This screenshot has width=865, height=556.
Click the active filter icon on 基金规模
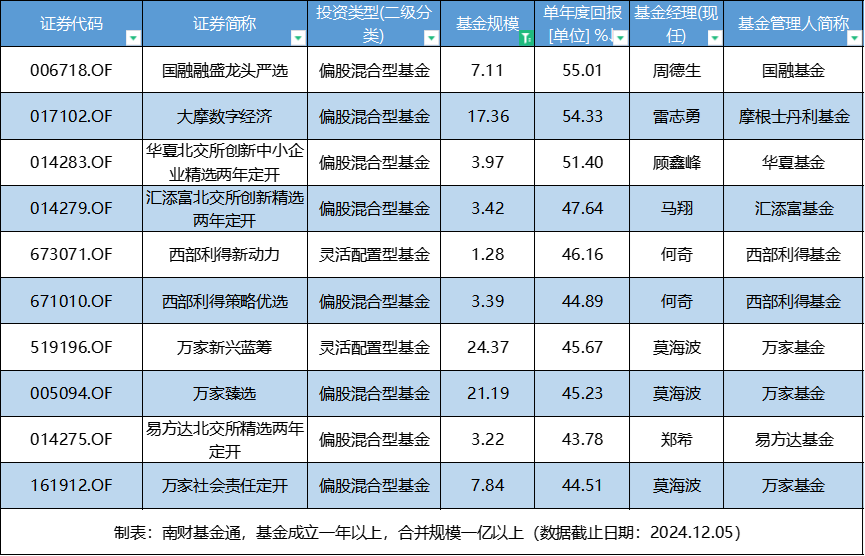pos(526,38)
